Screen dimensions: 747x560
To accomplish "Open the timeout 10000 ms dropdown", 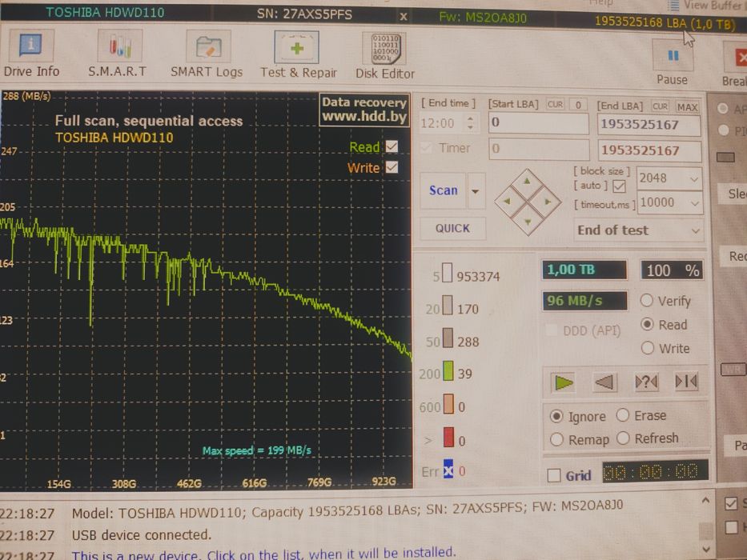I will (x=695, y=203).
